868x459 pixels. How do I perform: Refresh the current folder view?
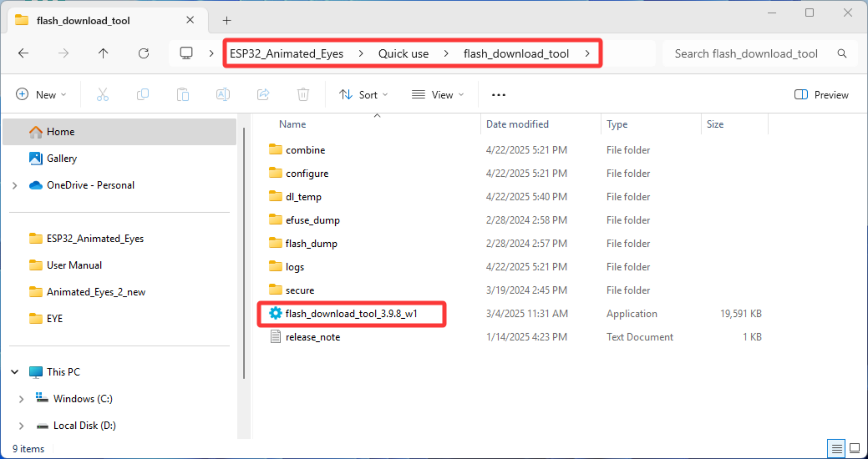[143, 53]
